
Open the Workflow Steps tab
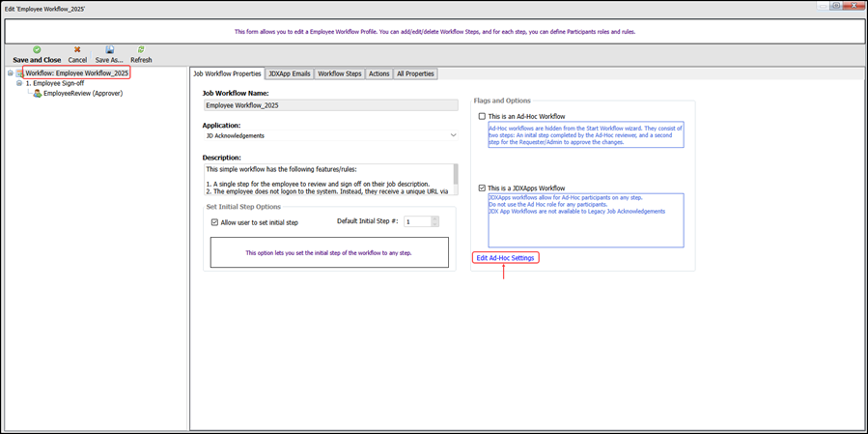point(340,73)
